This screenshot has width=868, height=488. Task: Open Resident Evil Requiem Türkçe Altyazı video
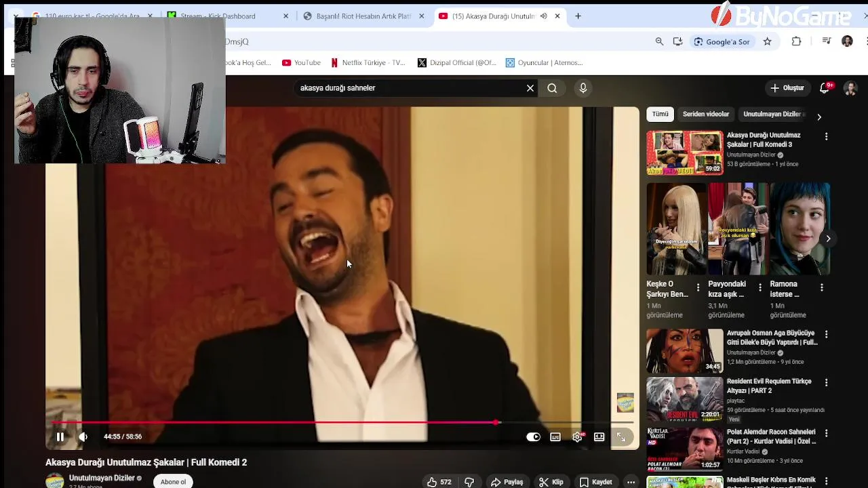(x=769, y=386)
